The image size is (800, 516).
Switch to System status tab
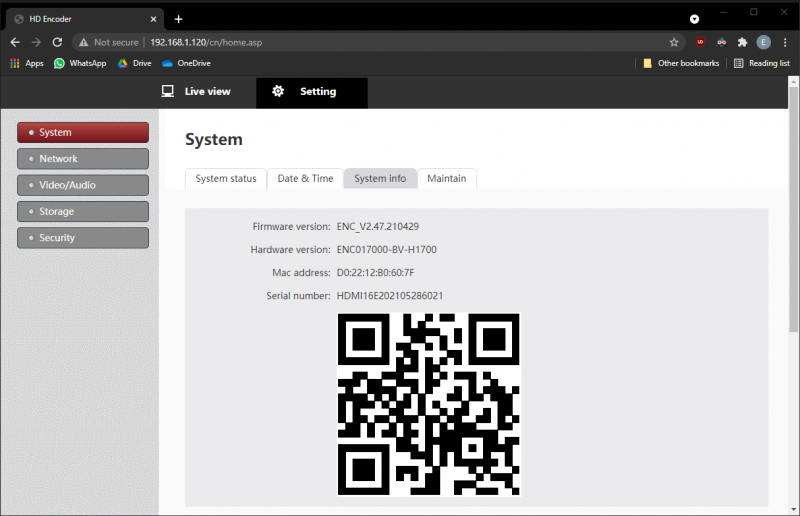click(226, 178)
